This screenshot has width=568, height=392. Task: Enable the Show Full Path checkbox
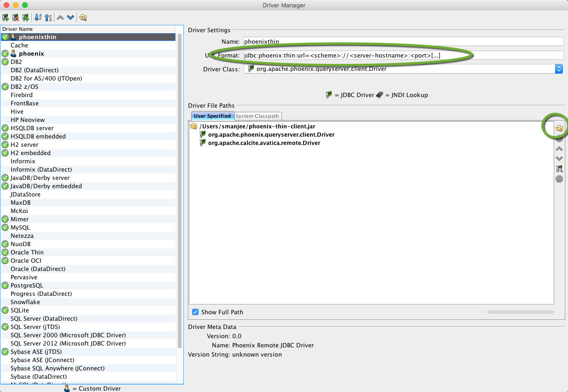click(x=195, y=312)
